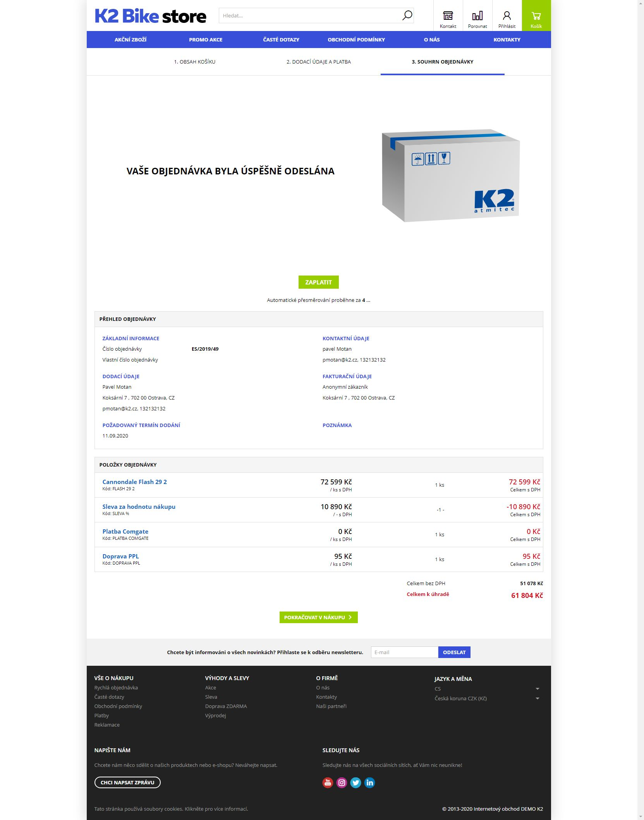Click the search magnifier icon

[x=407, y=16]
